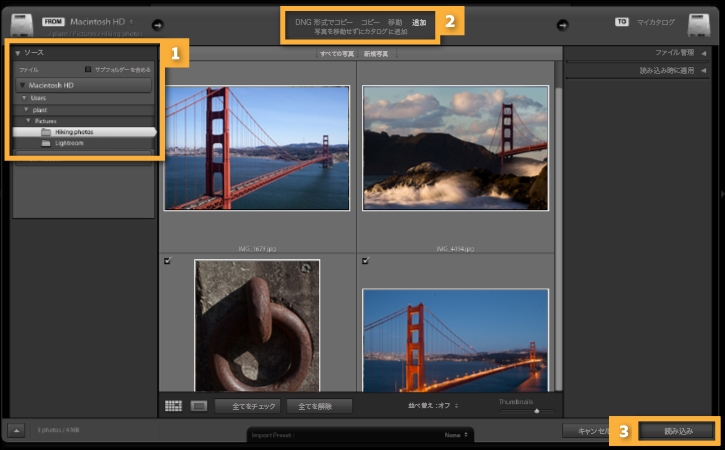The height and width of the screenshot is (450, 725).
Task: Click the マイカタログ destination label
Action: click(656, 22)
